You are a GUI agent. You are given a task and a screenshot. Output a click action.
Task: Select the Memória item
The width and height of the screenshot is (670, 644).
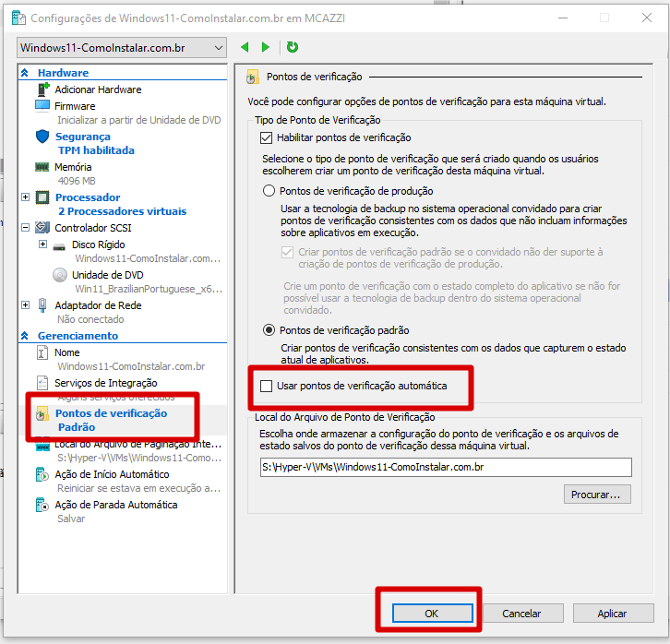(x=73, y=167)
